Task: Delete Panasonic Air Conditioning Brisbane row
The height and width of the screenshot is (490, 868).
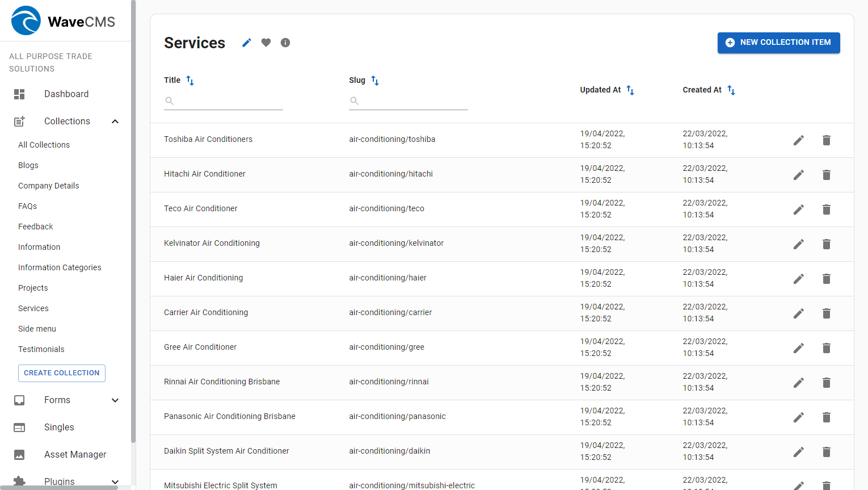Action: click(x=827, y=417)
